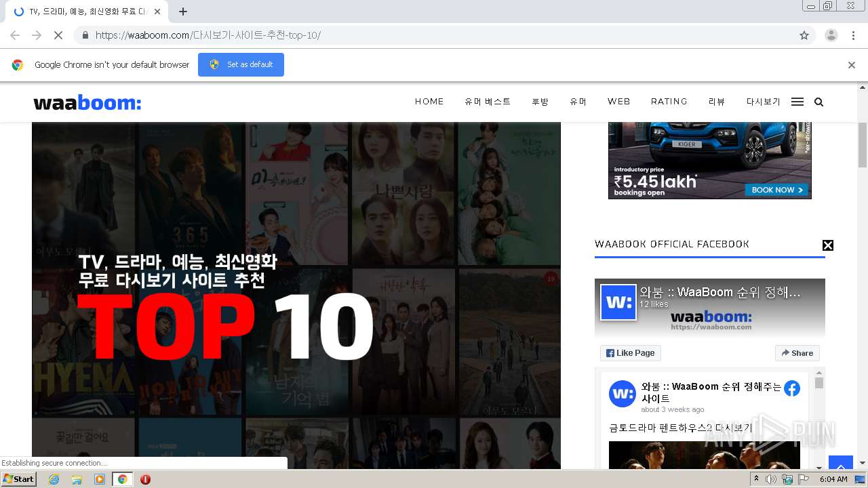Screen dimensions: 868x488
Task: Expand the hamburger side menu icon
Action: 797,102
